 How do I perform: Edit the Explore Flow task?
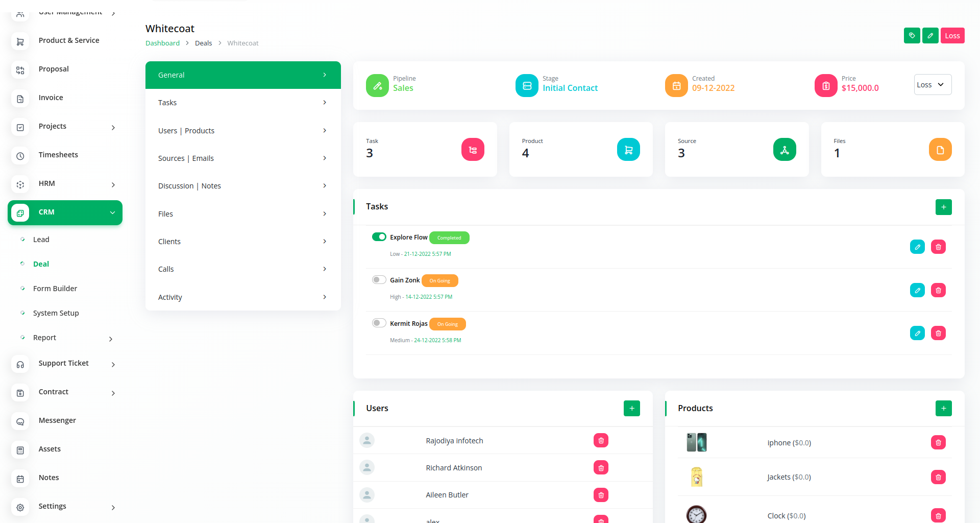coord(917,247)
